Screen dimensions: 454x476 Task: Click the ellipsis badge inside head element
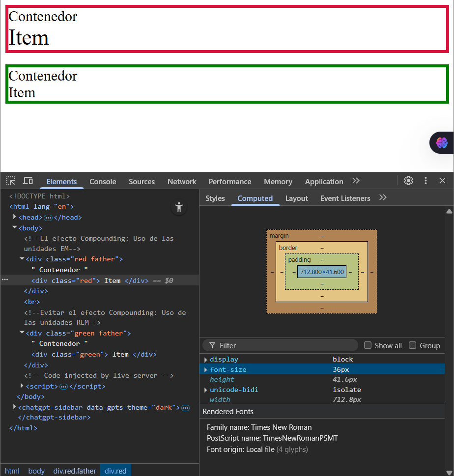48,218
